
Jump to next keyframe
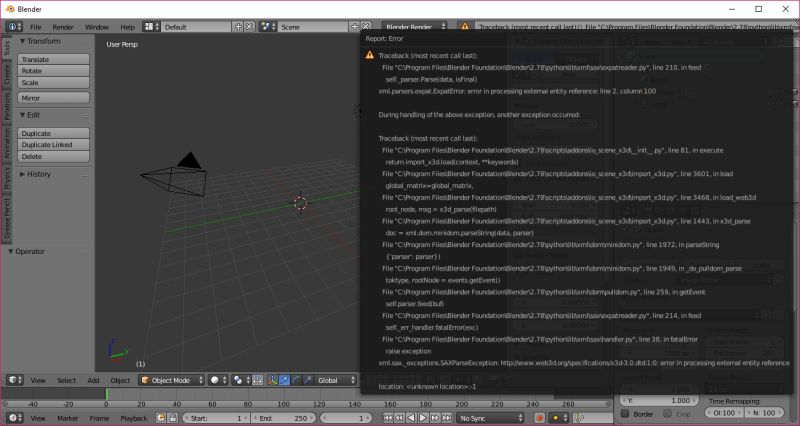tap(435, 418)
